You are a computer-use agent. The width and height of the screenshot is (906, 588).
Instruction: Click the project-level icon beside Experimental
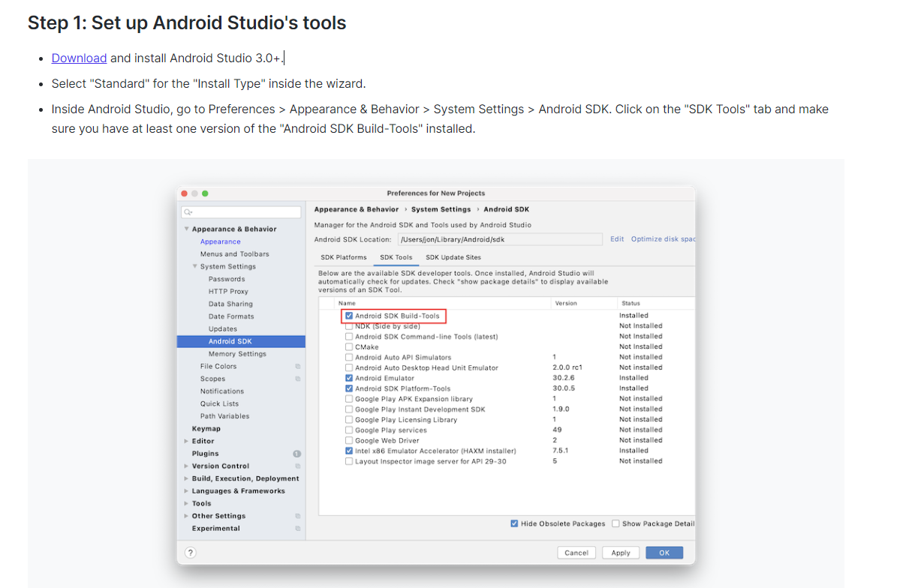pyautogui.click(x=297, y=529)
